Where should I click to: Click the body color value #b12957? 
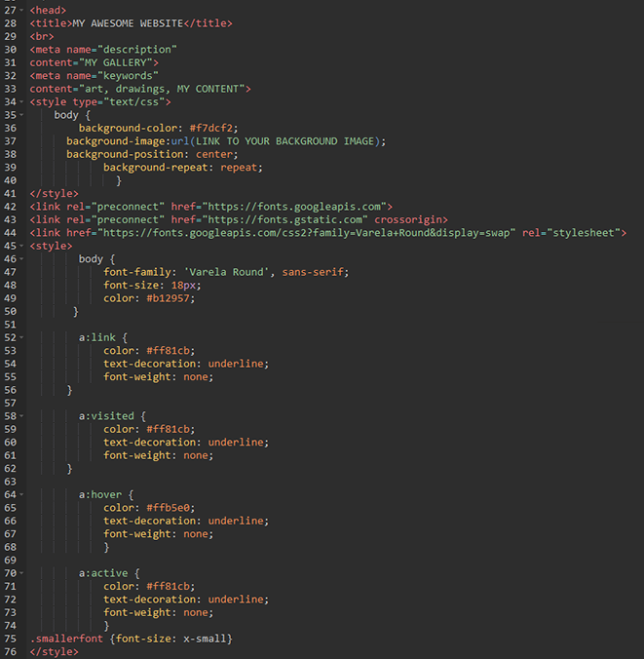(x=168, y=298)
